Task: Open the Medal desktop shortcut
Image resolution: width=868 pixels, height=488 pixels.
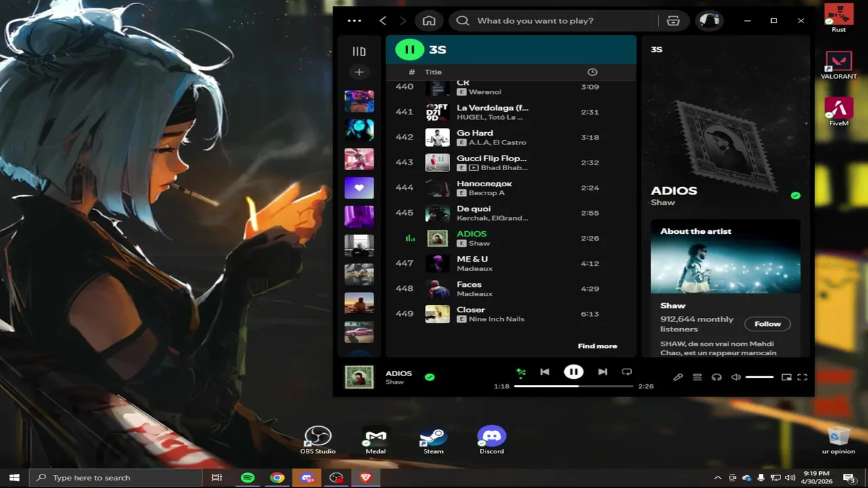Action: coord(376,441)
